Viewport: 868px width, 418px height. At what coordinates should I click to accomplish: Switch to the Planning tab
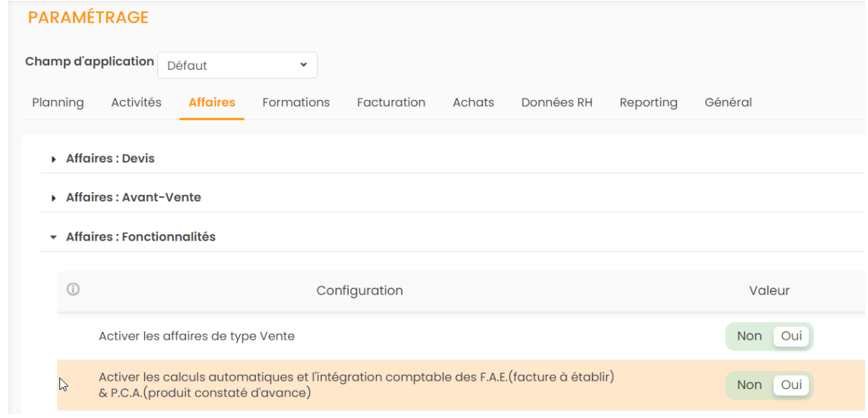click(x=58, y=102)
